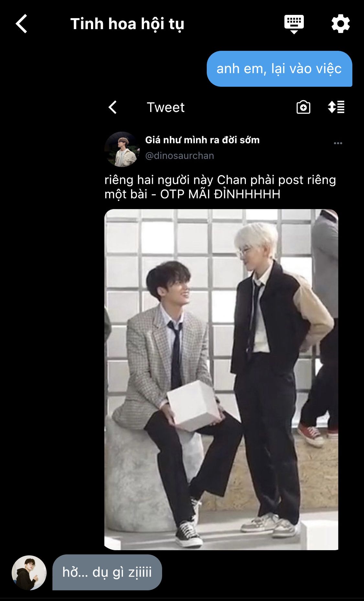The image size is (364, 601).
Task: Select the blue message anh em, lại vào việc
Action: click(x=279, y=69)
